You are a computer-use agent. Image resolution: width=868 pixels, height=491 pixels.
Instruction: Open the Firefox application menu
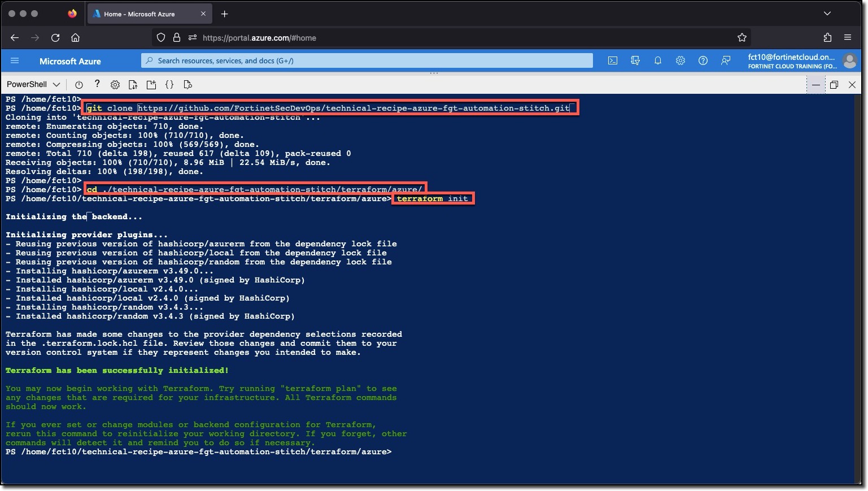(848, 38)
